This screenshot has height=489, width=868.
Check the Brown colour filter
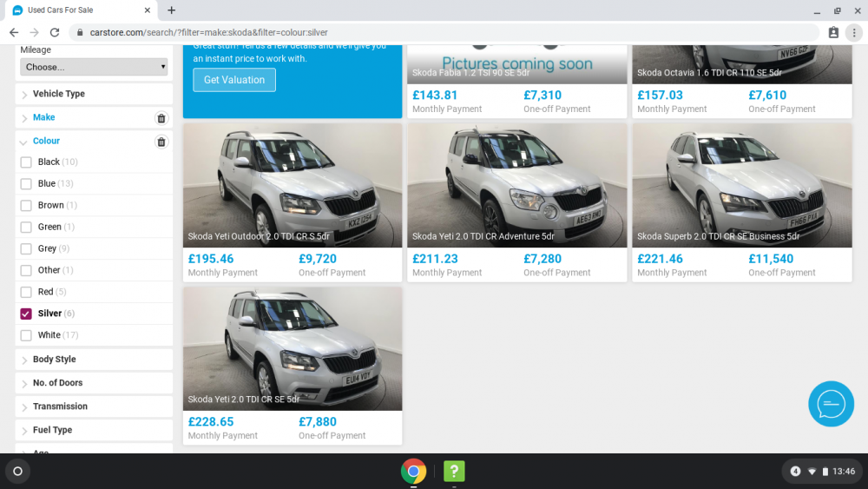click(26, 206)
